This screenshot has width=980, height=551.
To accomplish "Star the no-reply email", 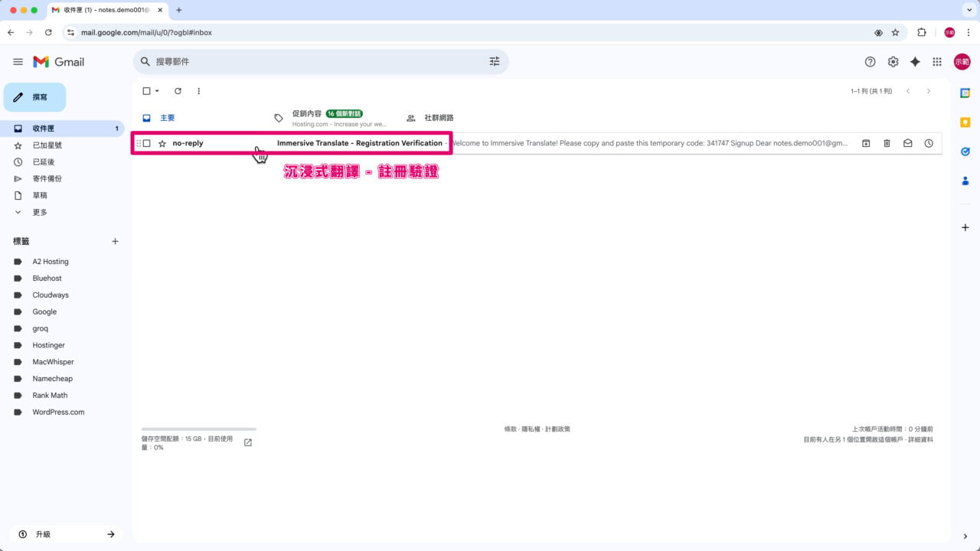I will [x=162, y=143].
